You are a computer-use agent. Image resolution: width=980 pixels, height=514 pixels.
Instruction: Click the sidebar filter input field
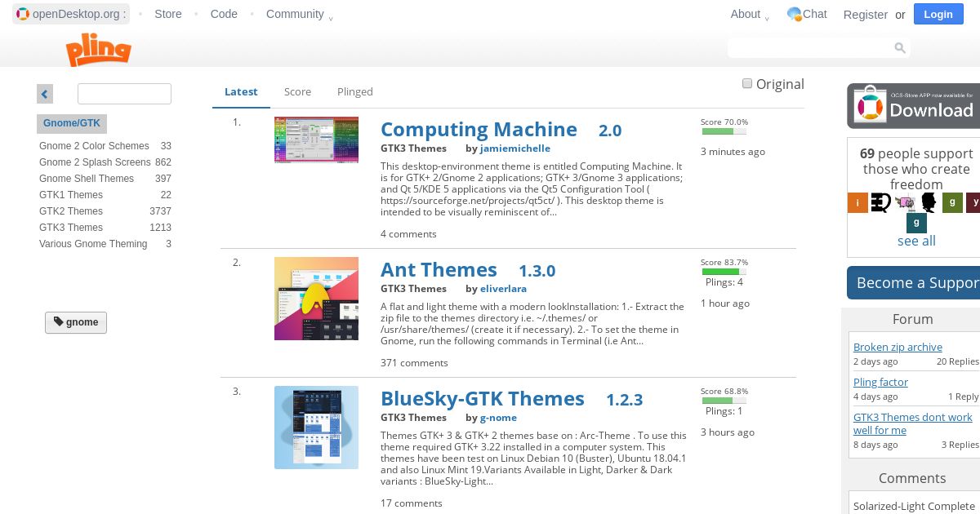pyautogui.click(x=124, y=94)
